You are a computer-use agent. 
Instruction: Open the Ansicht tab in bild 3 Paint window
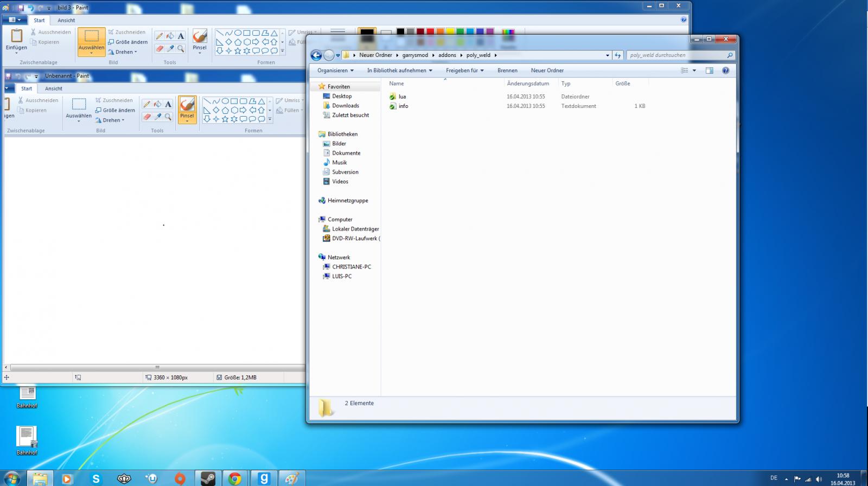point(66,20)
